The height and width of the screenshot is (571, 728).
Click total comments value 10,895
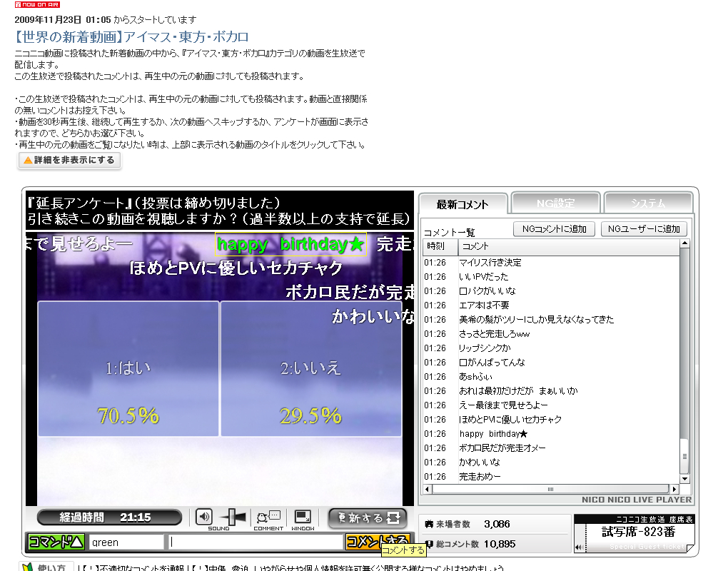(x=500, y=544)
